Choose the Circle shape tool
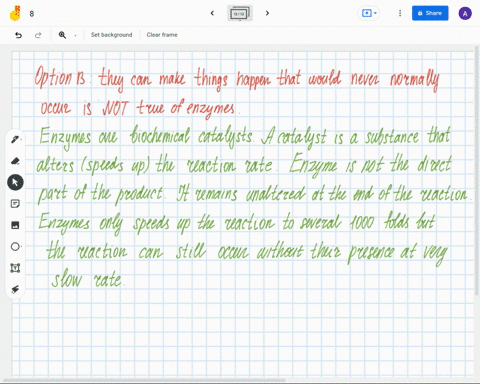Screen dimensions: 480x384 point(15,247)
